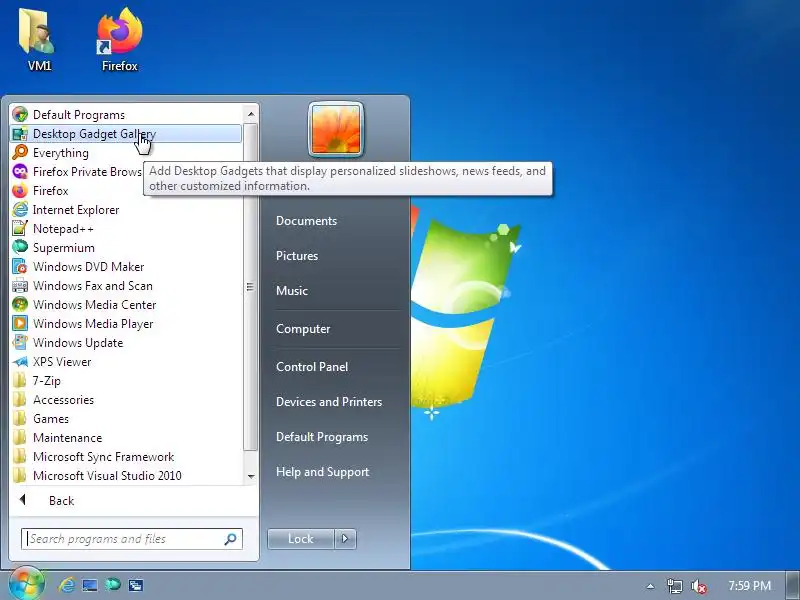Open the VM1 folder on the desktop

[39, 39]
